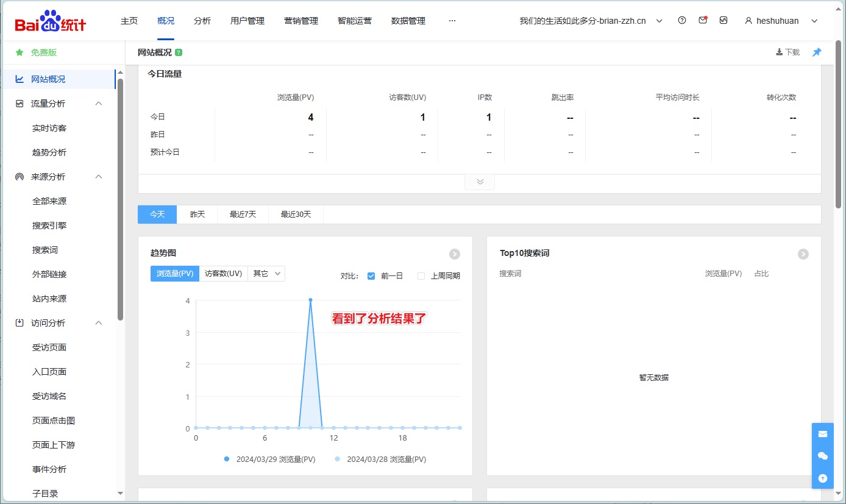The height and width of the screenshot is (504, 846).
Task: Open 搜索引擎 in sidebar
Action: 49,225
